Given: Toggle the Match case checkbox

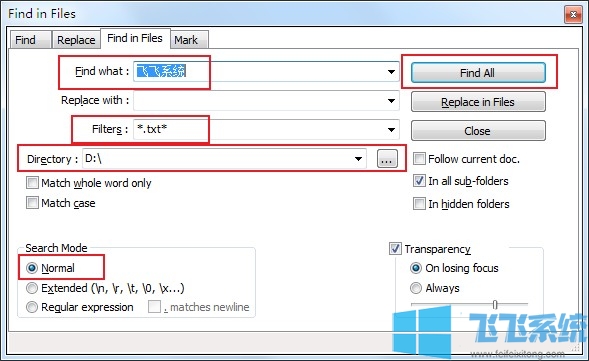Looking at the screenshot, I should 32,203.
